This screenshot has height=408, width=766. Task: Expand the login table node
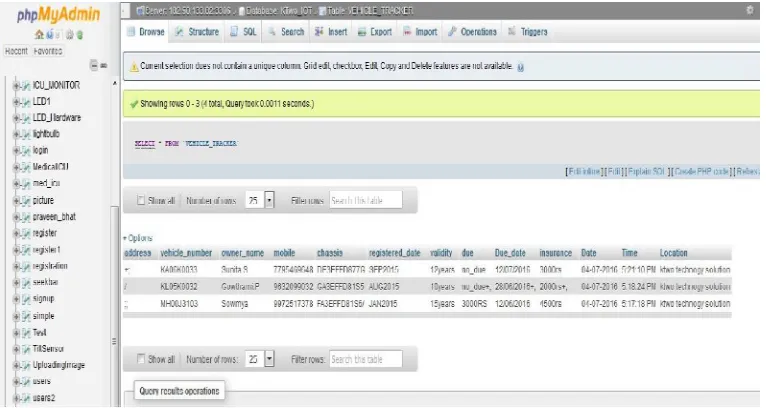16,151
